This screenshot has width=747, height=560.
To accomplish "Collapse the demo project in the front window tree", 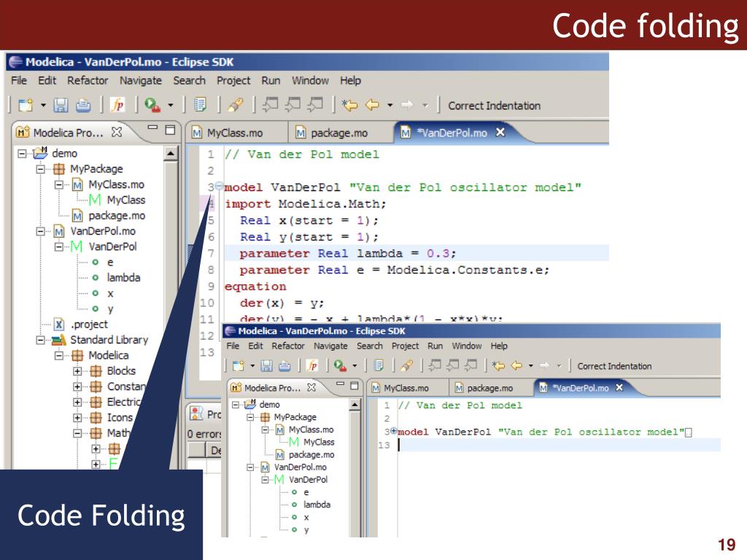I will point(236,404).
